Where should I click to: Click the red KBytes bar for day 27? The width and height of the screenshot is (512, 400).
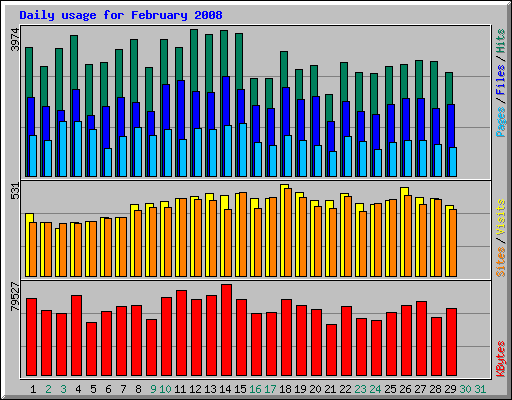pos(421,339)
